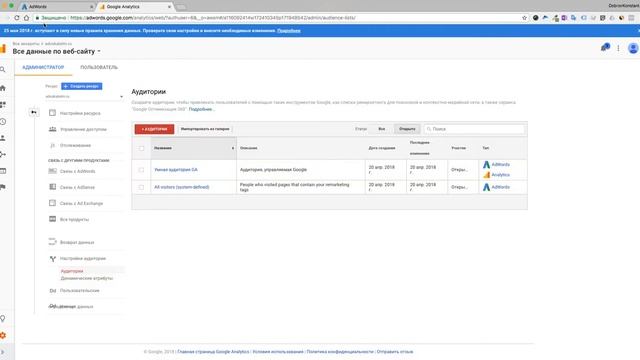Open Customization dashboards icon in the sidebar

pyautogui.click(x=3, y=105)
